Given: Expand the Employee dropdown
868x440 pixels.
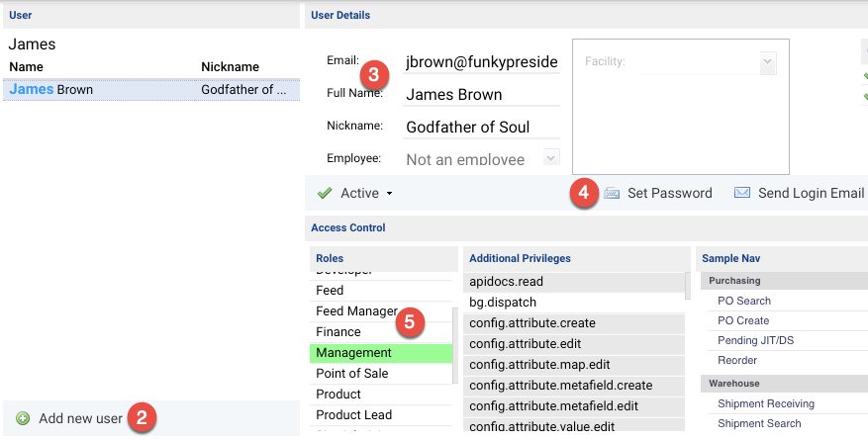Looking at the screenshot, I should point(551,158).
